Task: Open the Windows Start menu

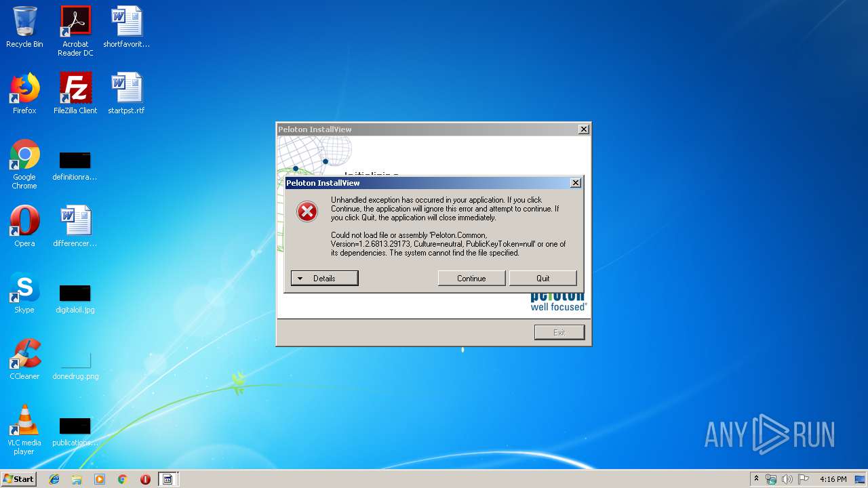Action: coord(19,479)
